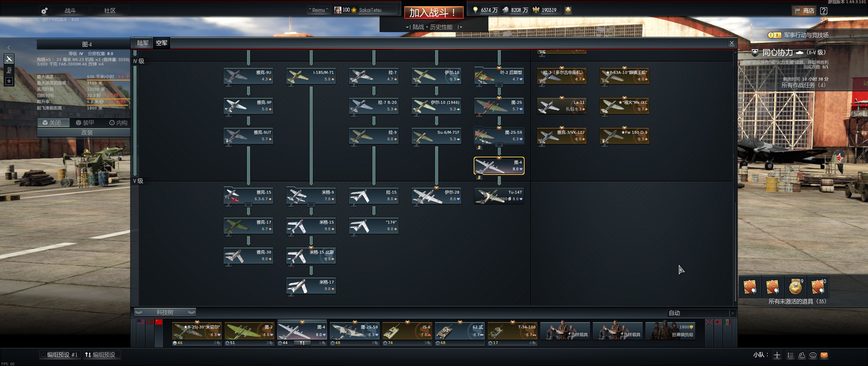Open the chat bubble icon
This screenshot has height=366, width=868.
(813, 355)
